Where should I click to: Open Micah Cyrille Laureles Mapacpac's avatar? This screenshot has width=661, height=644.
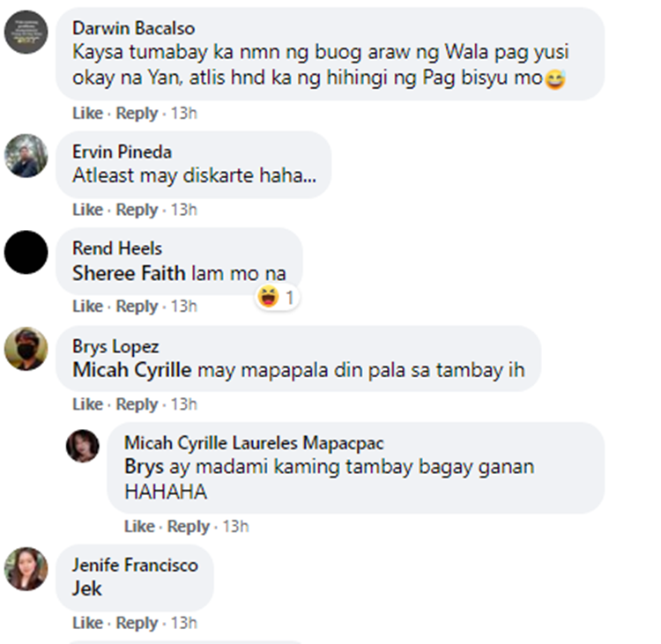point(83,446)
